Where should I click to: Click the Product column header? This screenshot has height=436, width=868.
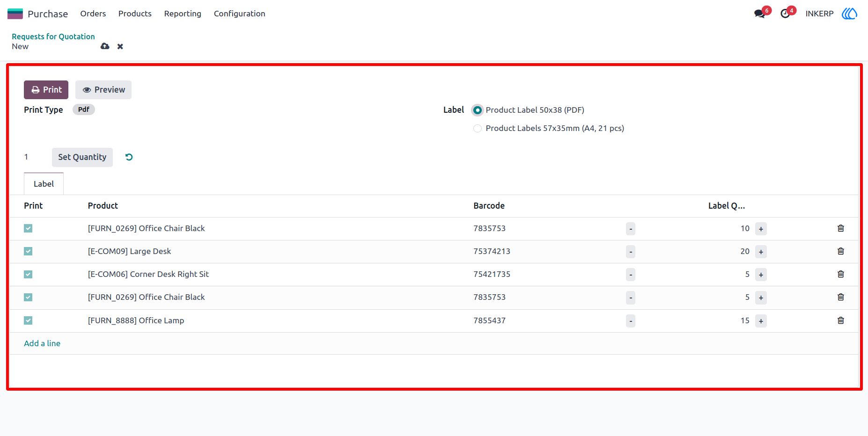(103, 206)
